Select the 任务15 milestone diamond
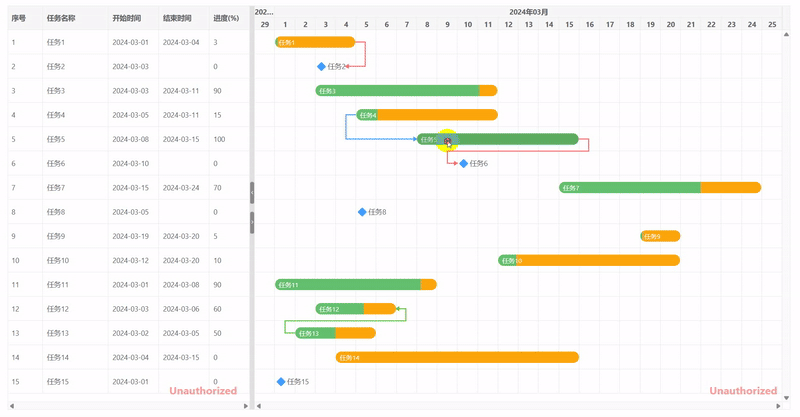Image resolution: width=800 pixels, height=417 pixels. (x=281, y=382)
